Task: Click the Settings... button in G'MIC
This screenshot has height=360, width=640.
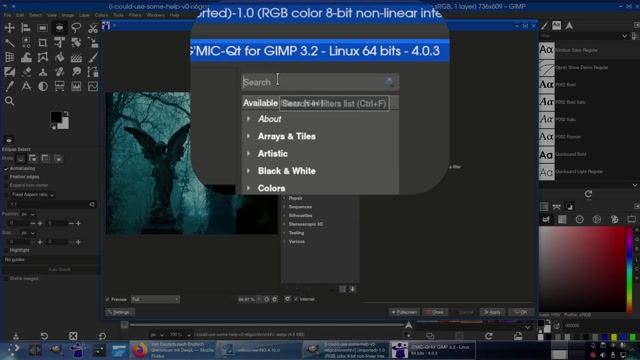Action: 120,312
